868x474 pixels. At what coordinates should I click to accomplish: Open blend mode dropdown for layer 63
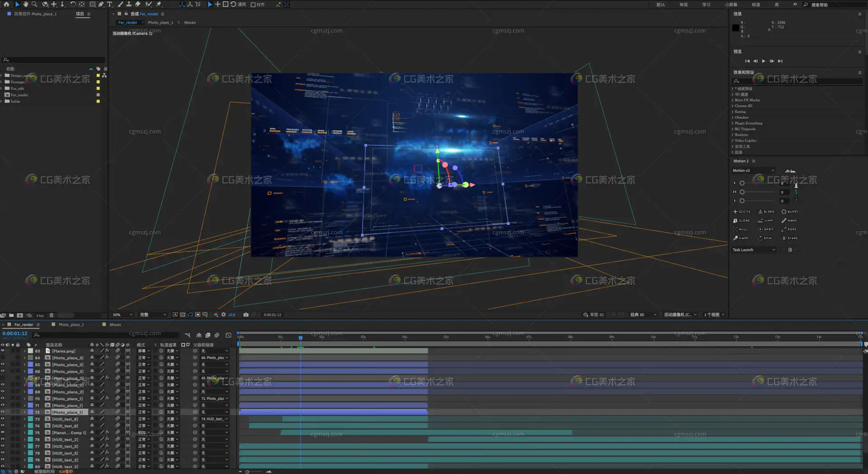144,351
